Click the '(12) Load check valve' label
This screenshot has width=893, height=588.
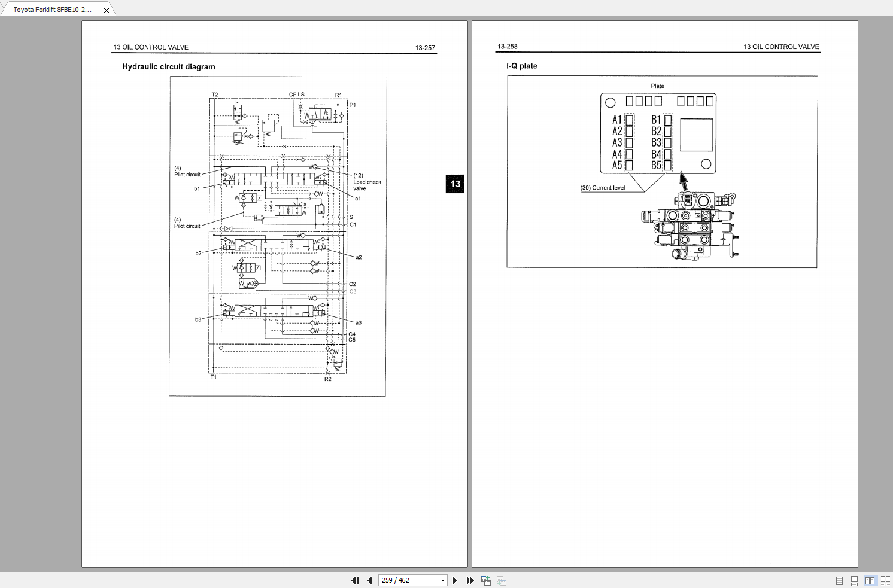coord(367,182)
